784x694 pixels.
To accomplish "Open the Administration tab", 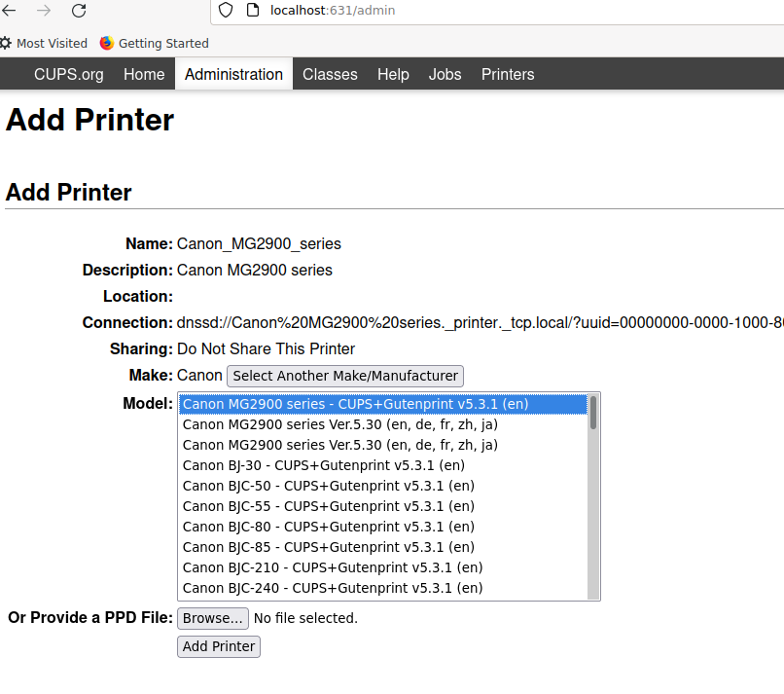I will (x=233, y=74).
